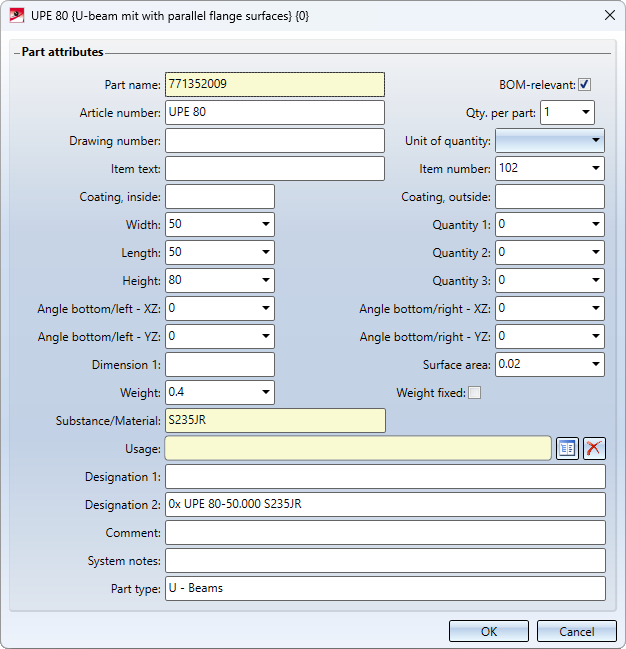This screenshot has height=649, width=626.
Task: Edit the Designation 2 text field
Action: (x=385, y=505)
